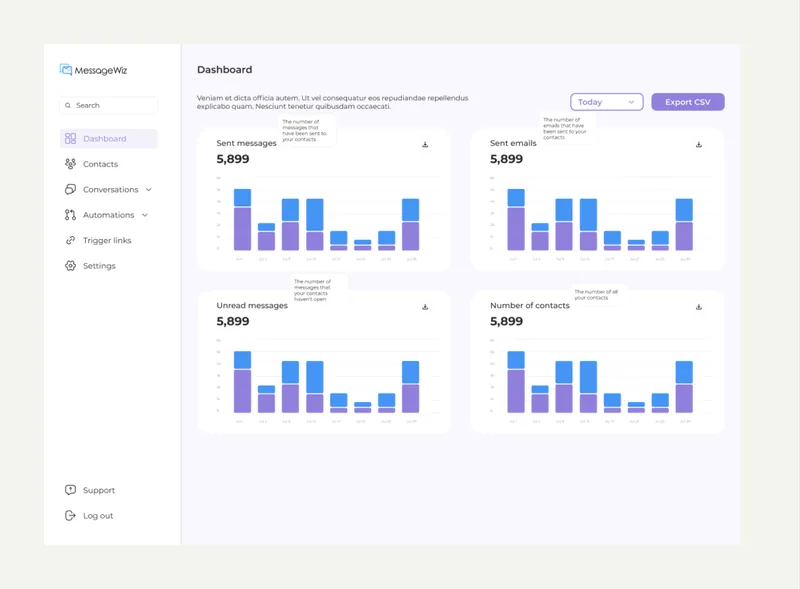Open the Settings page
This screenshot has width=800, height=589.
(99, 266)
